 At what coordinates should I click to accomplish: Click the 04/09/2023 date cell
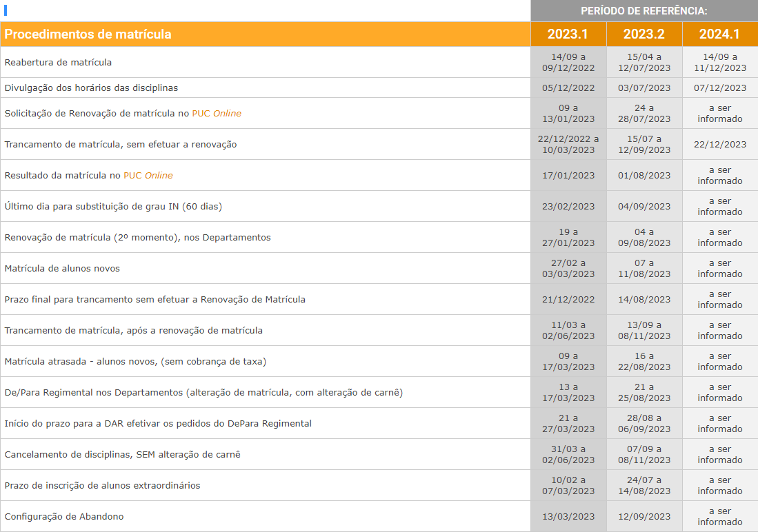644,206
